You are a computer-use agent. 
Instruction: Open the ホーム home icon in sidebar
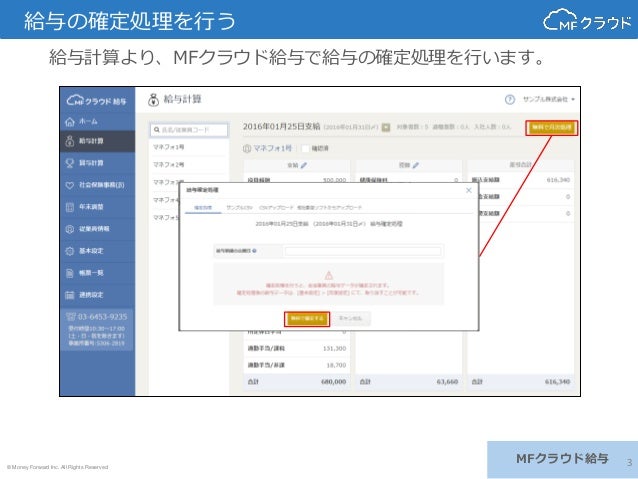click(x=70, y=122)
